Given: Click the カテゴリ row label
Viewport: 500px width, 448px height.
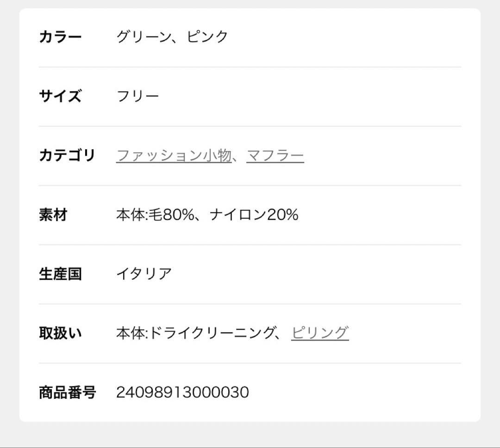Looking at the screenshot, I should pyautogui.click(x=67, y=156).
